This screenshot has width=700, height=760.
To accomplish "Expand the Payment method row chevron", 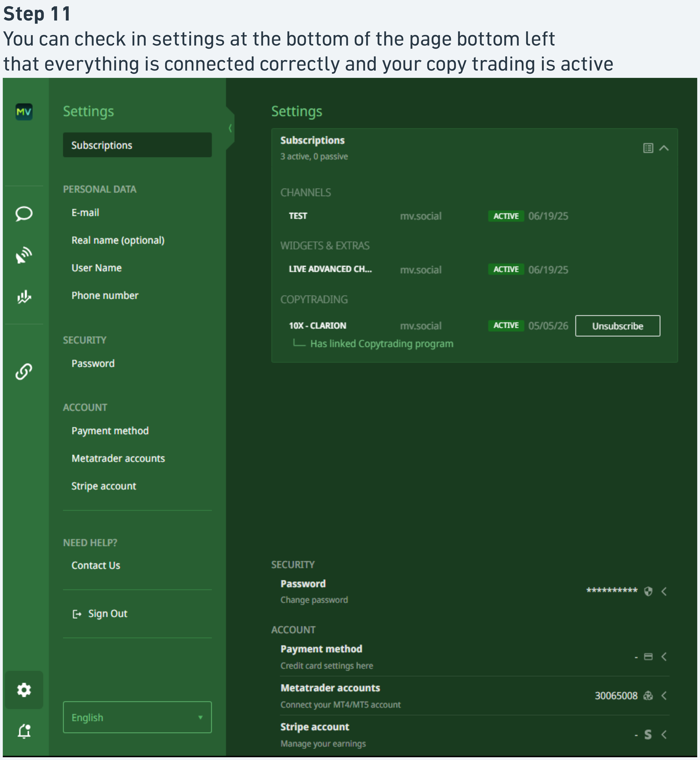I will pyautogui.click(x=664, y=657).
